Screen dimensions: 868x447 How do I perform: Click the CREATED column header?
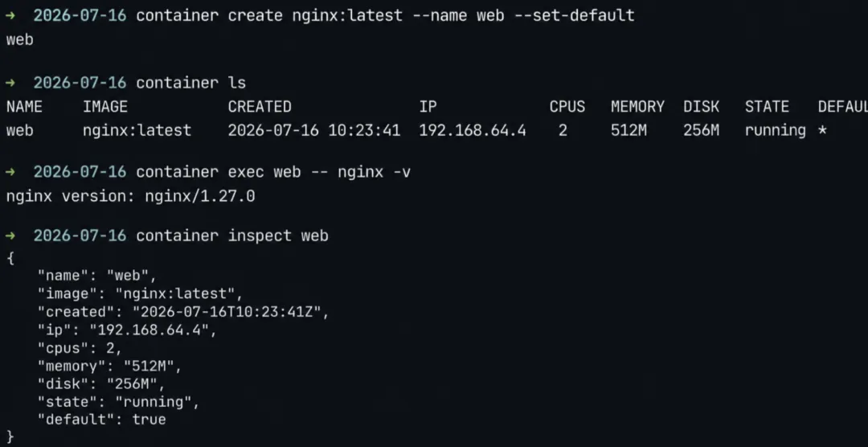point(260,107)
